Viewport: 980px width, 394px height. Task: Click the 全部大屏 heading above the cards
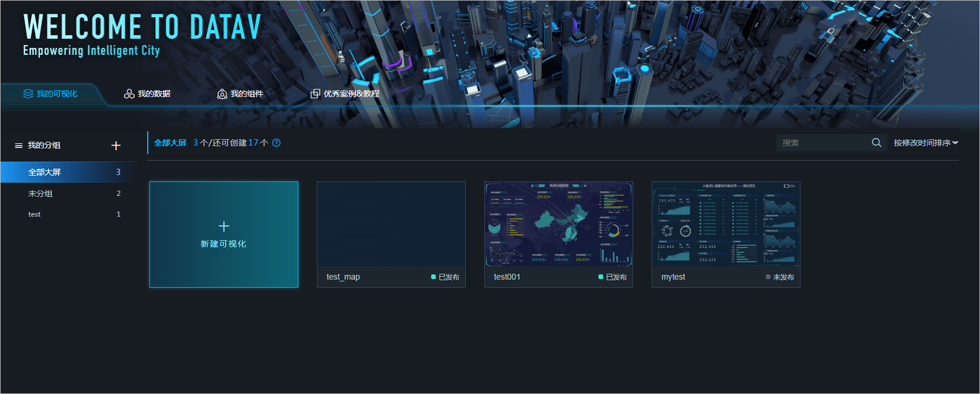[x=170, y=143]
